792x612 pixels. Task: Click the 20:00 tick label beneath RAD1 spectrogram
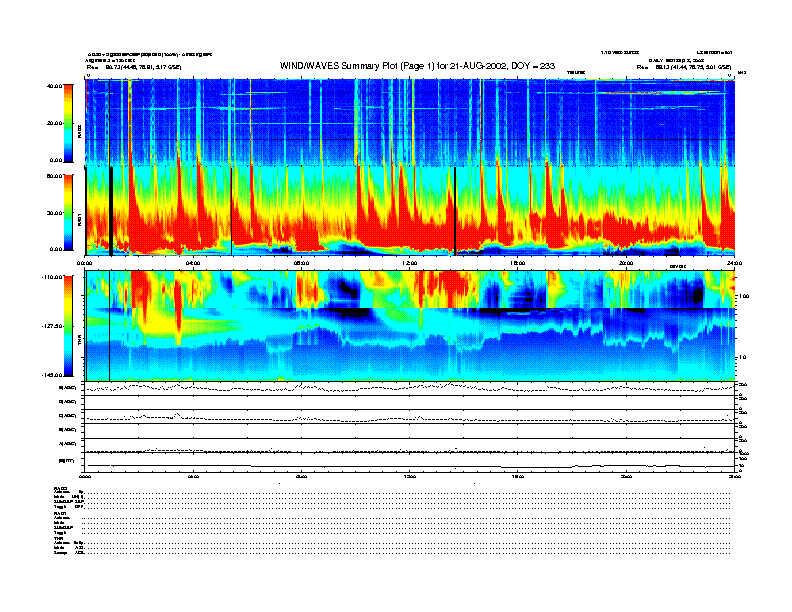(x=626, y=263)
